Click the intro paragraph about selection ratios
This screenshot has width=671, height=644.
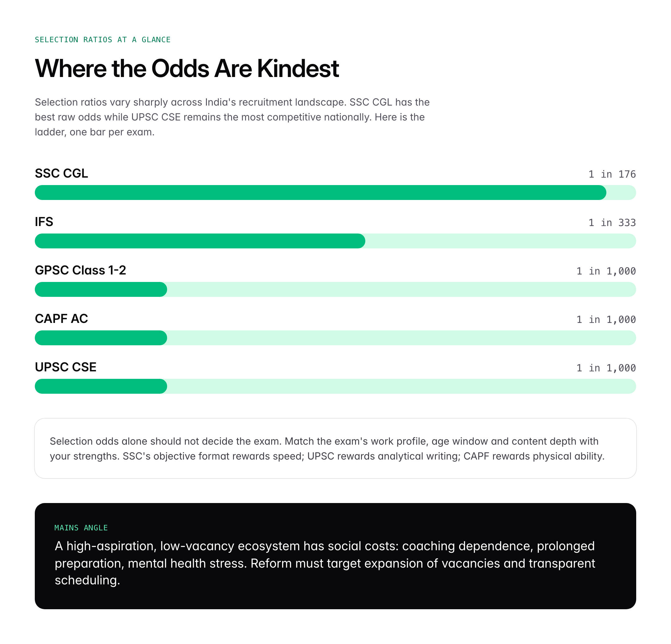pyautogui.click(x=232, y=117)
